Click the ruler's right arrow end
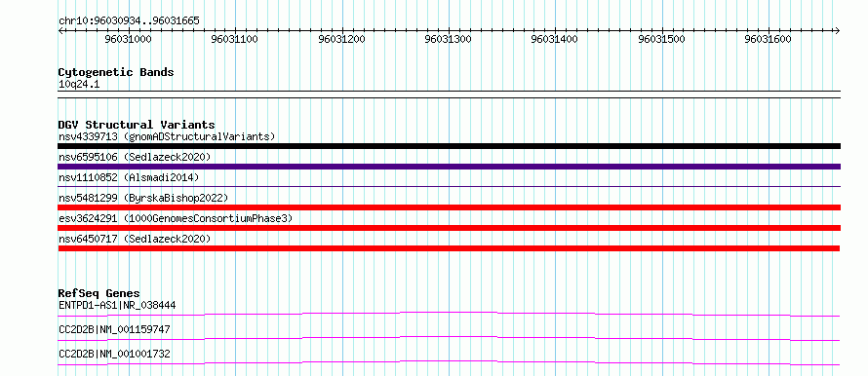The height and width of the screenshot is (376, 868). 838,30
